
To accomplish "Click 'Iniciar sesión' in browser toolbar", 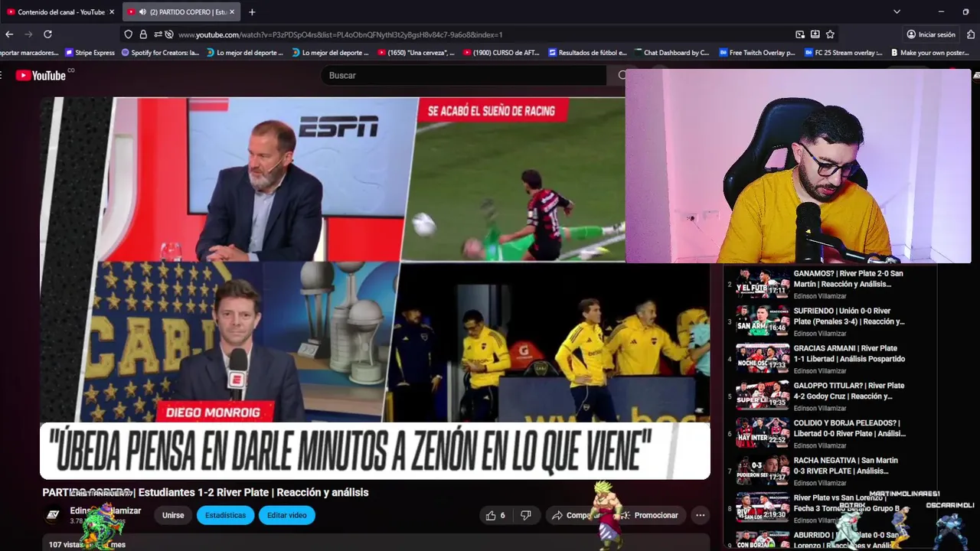I will click(931, 34).
